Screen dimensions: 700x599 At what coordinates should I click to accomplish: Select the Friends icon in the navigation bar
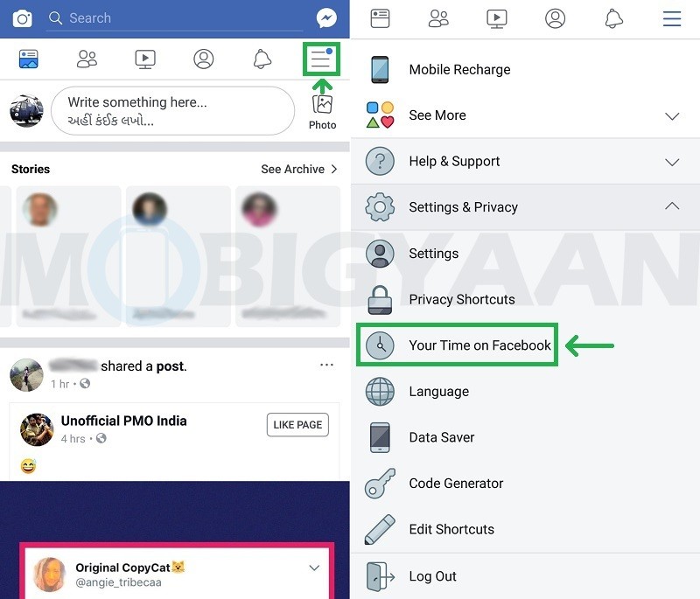coord(86,59)
